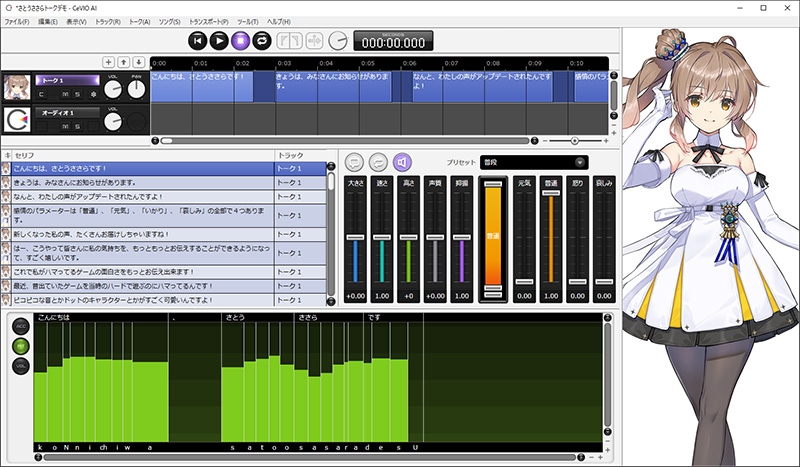This screenshot has width=800, height=467.
Task: Solo the オーディオ 1 track
Action: [x=77, y=127]
